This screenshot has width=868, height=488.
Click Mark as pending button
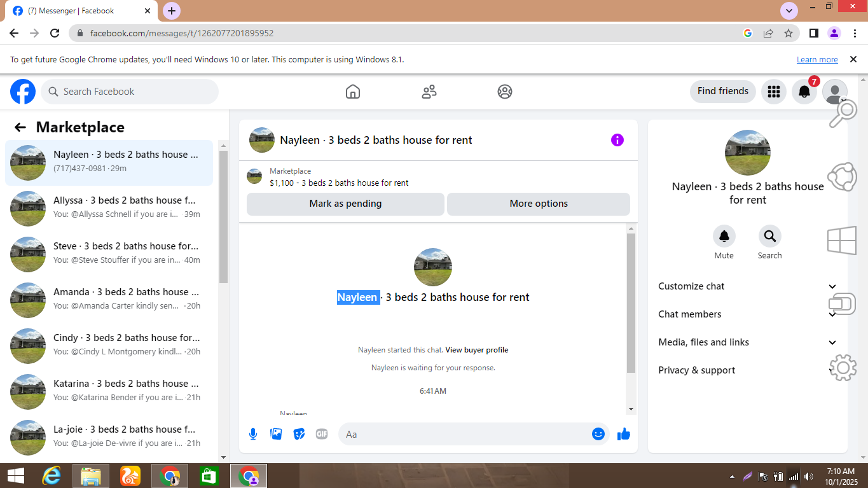[345, 204]
